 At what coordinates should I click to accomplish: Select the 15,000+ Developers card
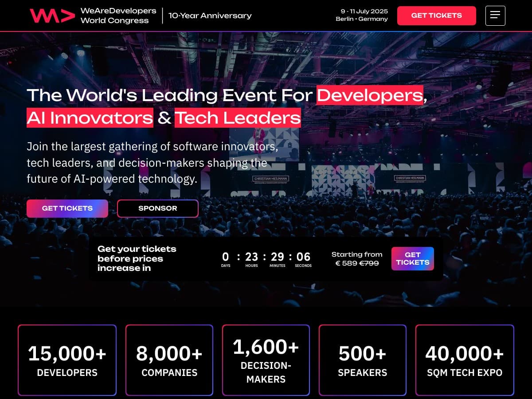coord(67,360)
